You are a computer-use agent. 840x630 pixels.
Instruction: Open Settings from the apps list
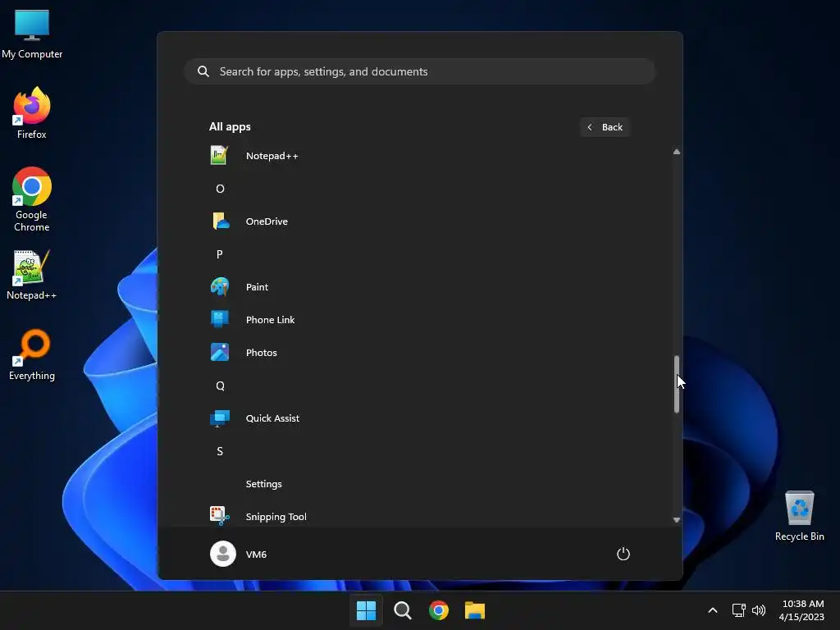coord(263,484)
